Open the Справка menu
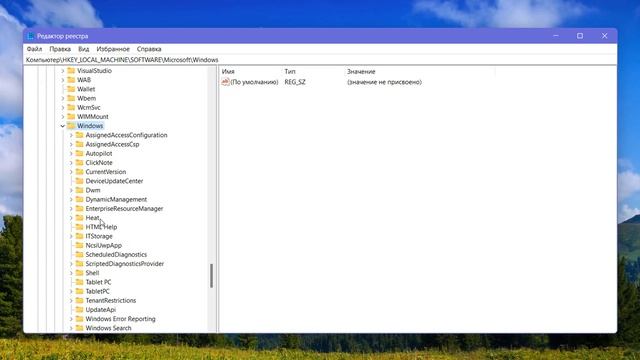The width and height of the screenshot is (640, 360). [x=149, y=49]
